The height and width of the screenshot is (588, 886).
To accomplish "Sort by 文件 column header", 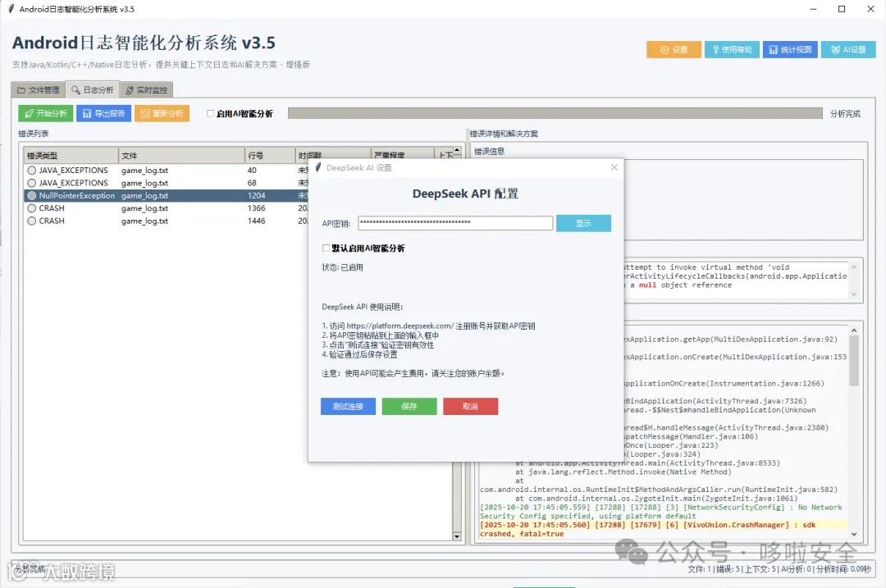I will pos(180,155).
